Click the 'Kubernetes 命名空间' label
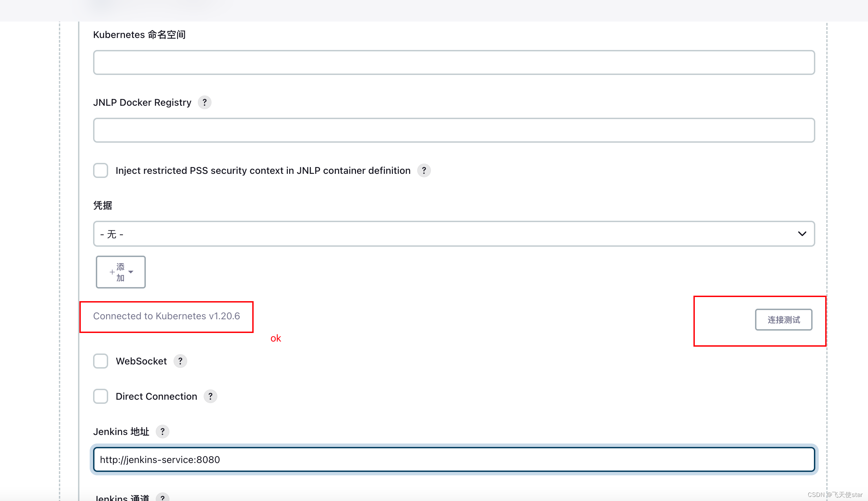Screen dimensions: 868x501 (x=139, y=35)
